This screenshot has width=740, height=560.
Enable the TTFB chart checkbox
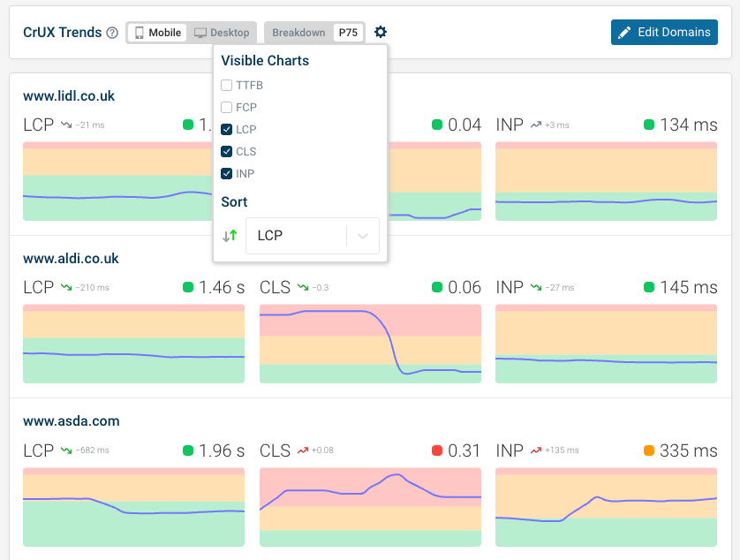pos(227,86)
